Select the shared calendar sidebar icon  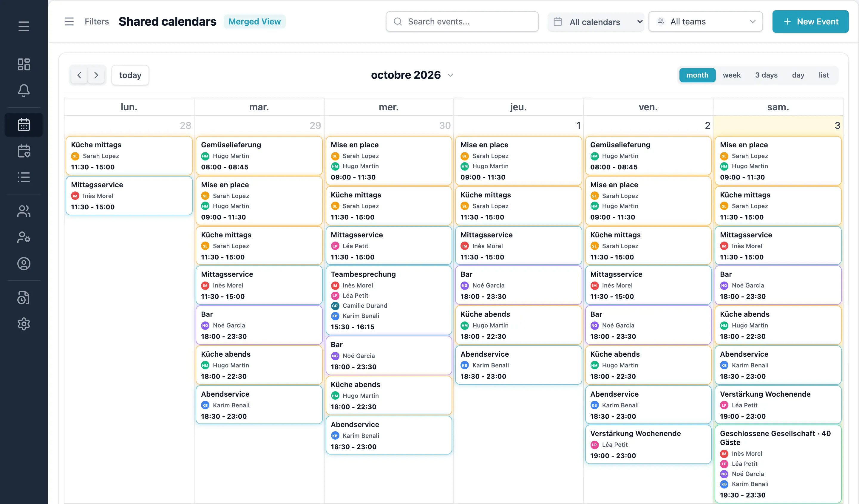(x=24, y=125)
